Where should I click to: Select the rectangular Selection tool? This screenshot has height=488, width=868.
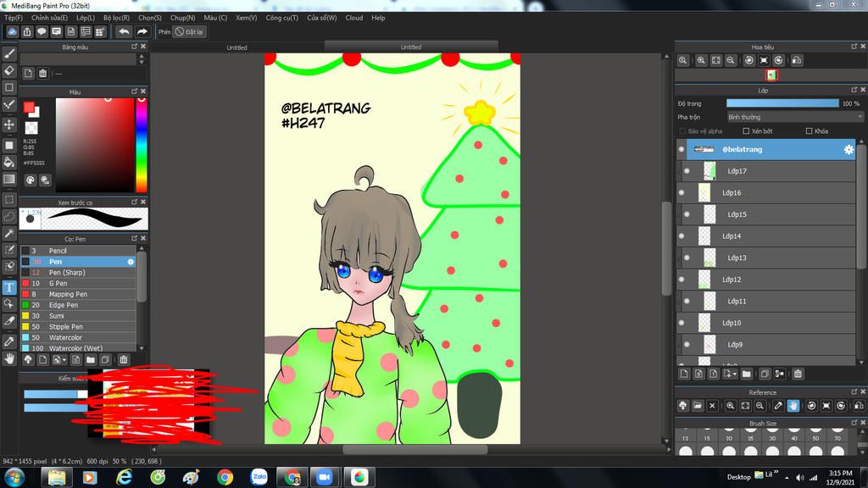9,199
